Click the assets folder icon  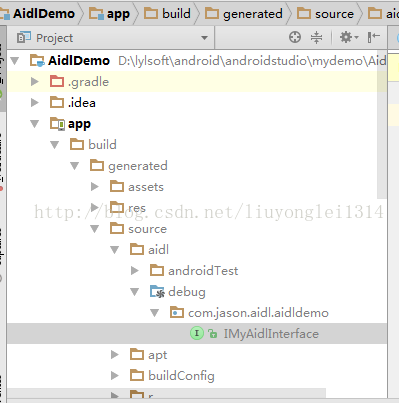pos(117,186)
